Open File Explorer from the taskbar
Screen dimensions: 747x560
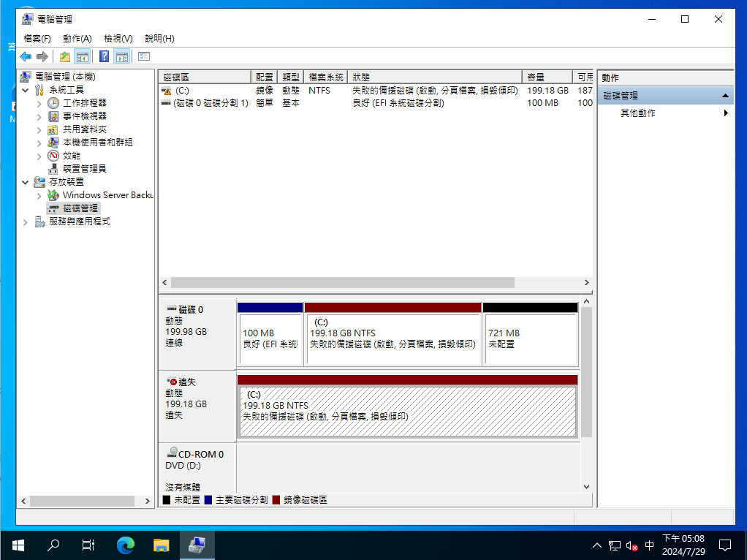pyautogui.click(x=162, y=545)
